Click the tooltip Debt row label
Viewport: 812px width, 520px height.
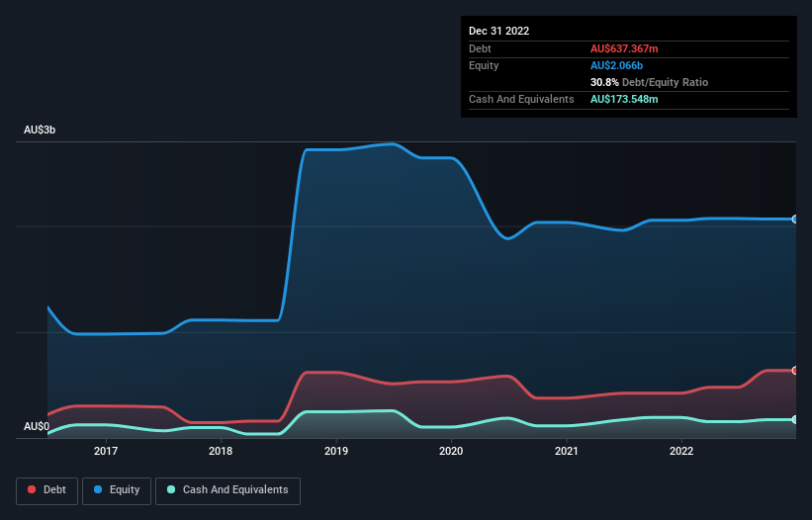coord(480,48)
